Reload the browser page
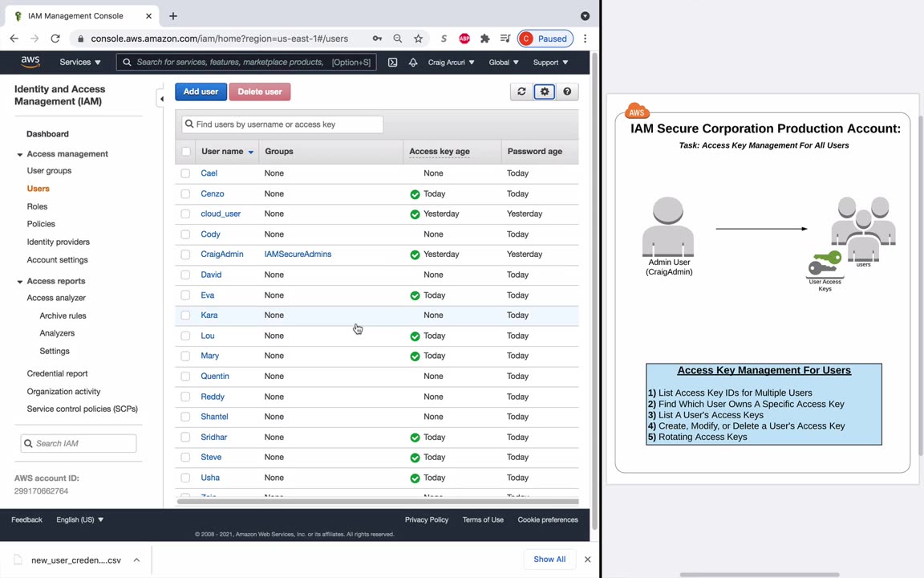This screenshot has width=924, height=578. 55,39
